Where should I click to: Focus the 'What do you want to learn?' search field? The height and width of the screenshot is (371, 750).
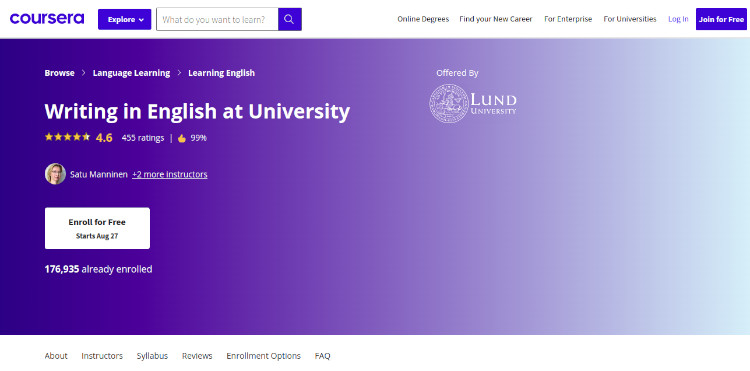click(x=217, y=20)
